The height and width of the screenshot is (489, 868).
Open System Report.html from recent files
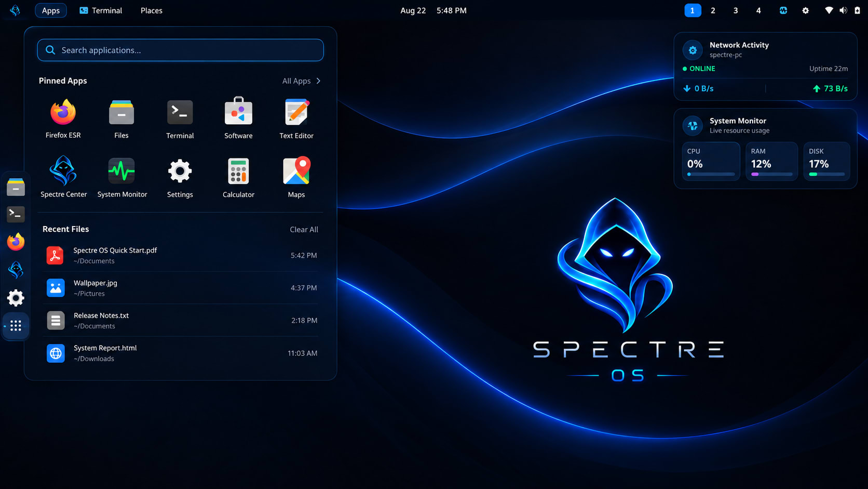[x=181, y=353]
